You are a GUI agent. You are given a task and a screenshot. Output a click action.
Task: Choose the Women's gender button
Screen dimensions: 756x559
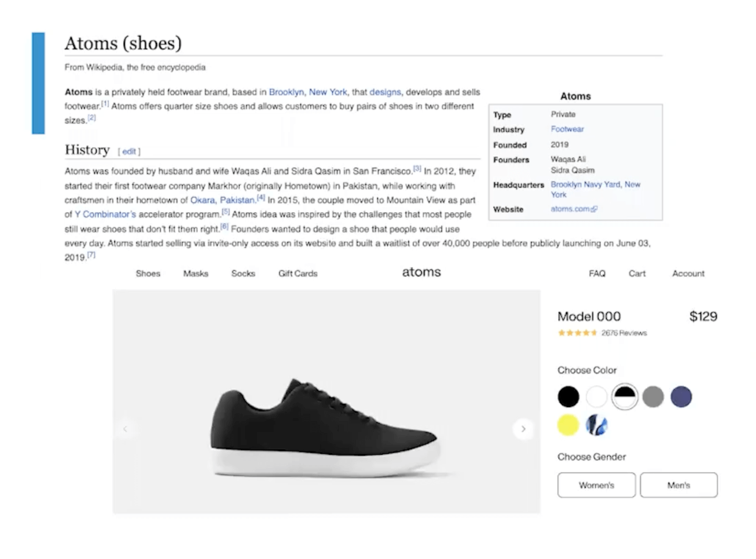(597, 485)
